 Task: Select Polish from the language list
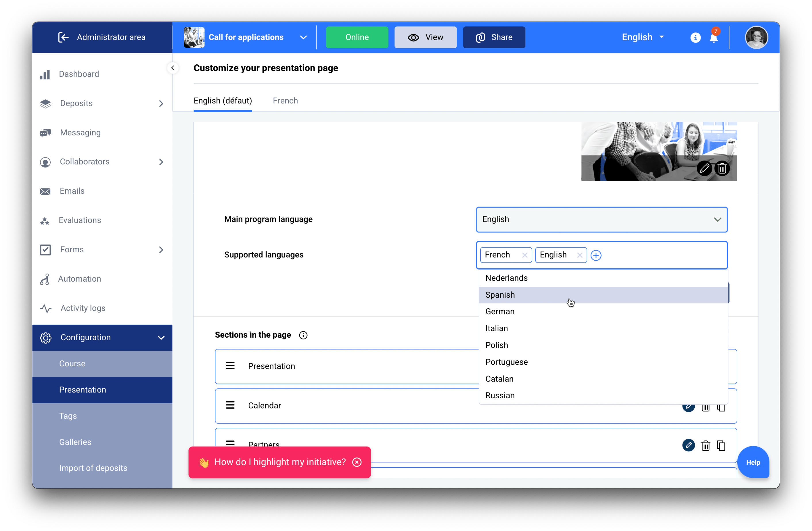(x=603, y=345)
